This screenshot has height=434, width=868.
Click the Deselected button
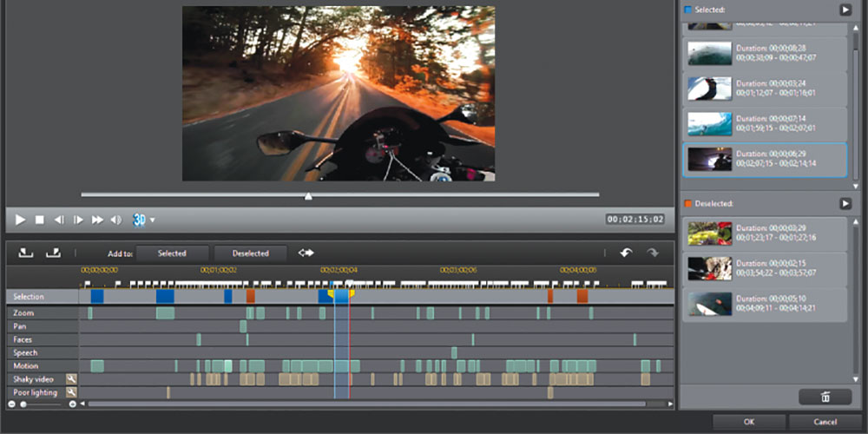251,253
